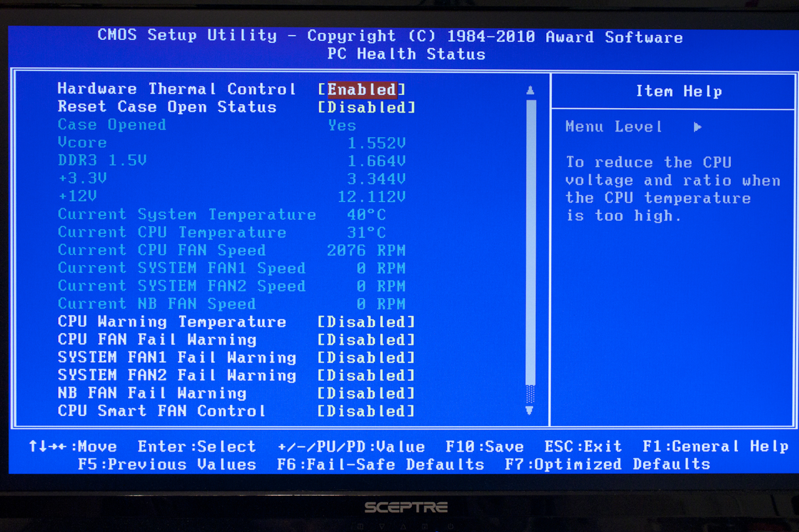Click the Current NB FAN Speed label
The width and height of the screenshot is (799, 532).
pyautogui.click(x=157, y=304)
